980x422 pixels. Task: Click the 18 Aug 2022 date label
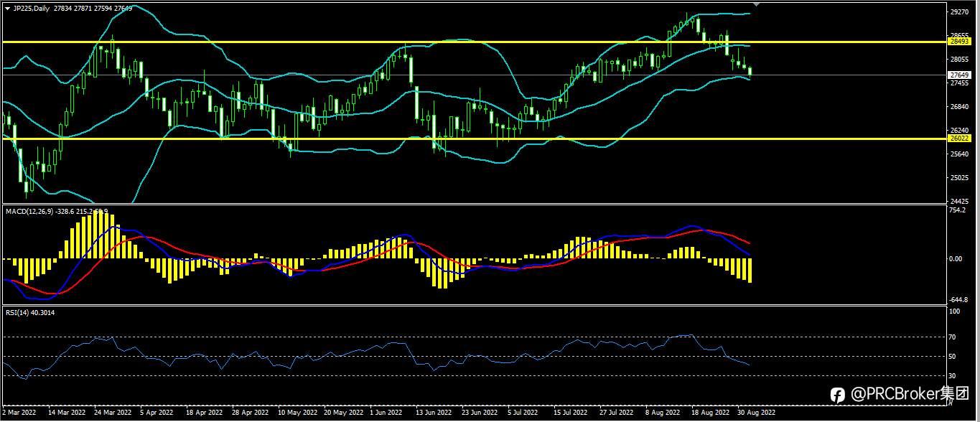710,413
